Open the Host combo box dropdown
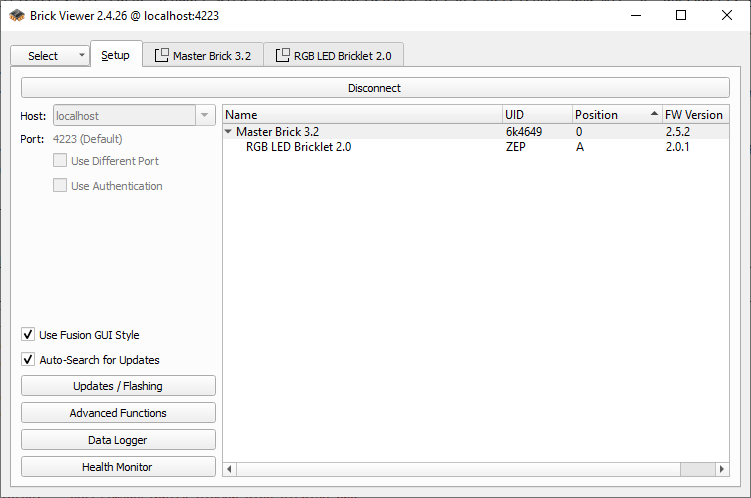Viewport: 751px width, 498px height. point(205,116)
